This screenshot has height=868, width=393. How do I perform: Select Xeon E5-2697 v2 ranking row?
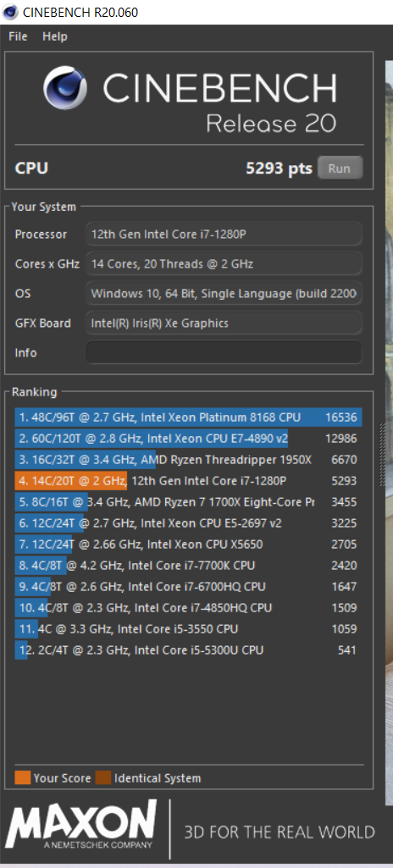click(x=188, y=523)
